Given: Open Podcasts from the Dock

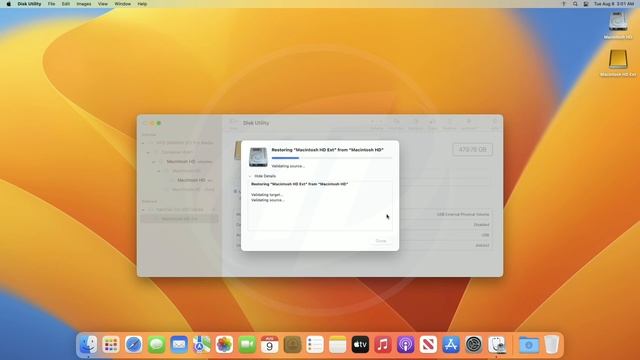Looking at the screenshot, I should (406, 345).
